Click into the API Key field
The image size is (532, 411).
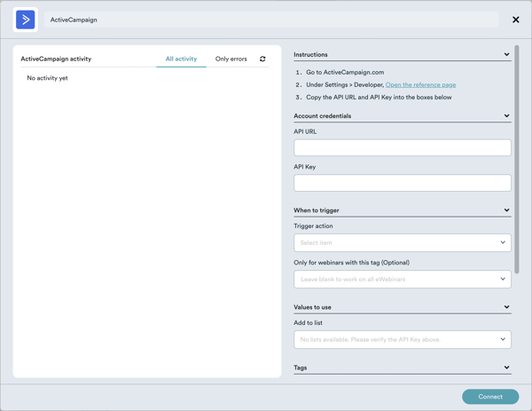click(402, 183)
